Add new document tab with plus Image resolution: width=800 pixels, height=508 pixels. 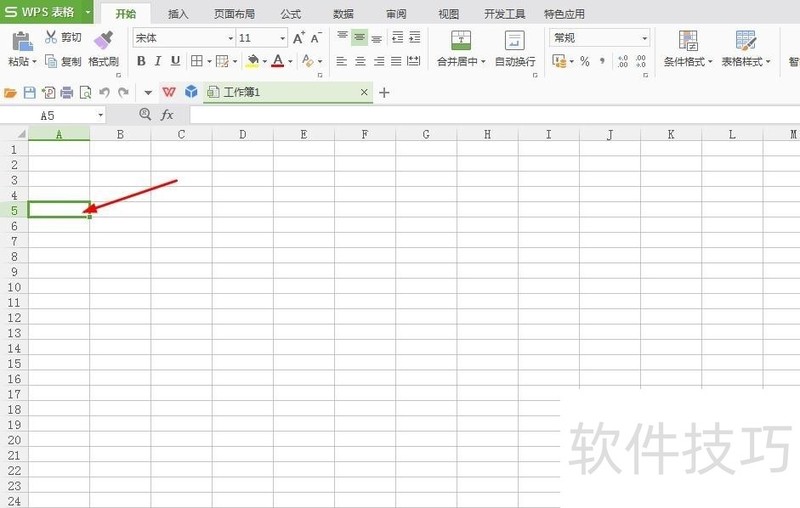(x=384, y=93)
